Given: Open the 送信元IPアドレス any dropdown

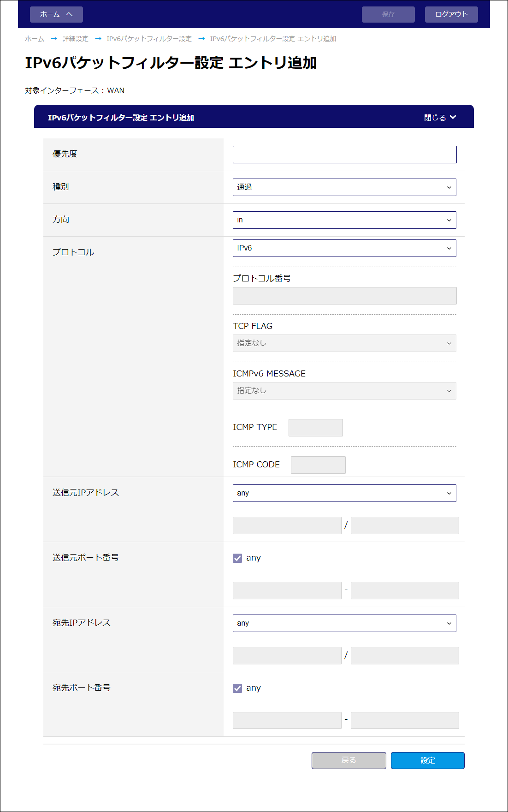Looking at the screenshot, I should (344, 493).
